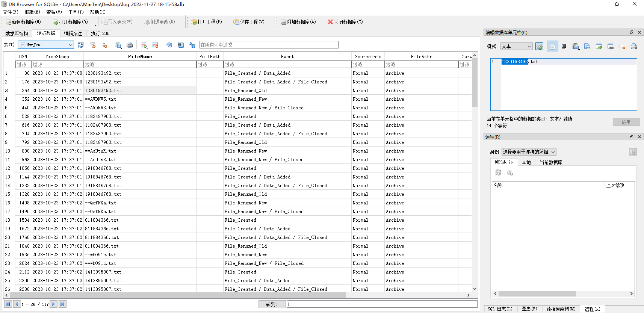Click 保存工程(V) toolbar button
The image size is (644, 313).
pyautogui.click(x=249, y=22)
